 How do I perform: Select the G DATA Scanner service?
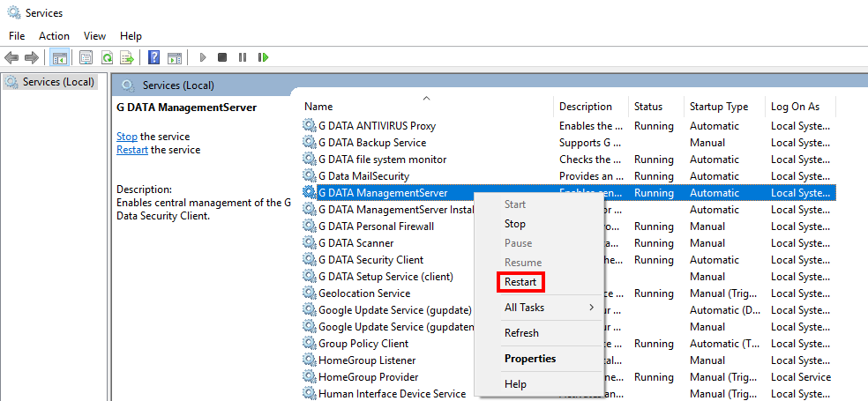tap(356, 243)
